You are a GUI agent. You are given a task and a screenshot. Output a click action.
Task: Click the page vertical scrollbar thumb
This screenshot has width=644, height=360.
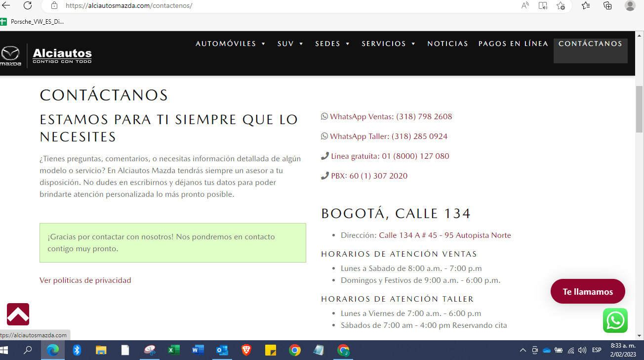[x=639, y=109]
